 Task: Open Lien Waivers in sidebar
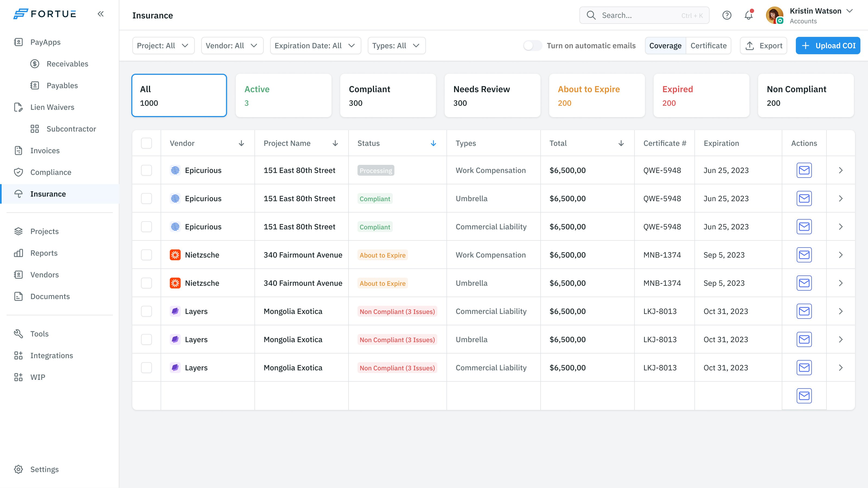(52, 107)
